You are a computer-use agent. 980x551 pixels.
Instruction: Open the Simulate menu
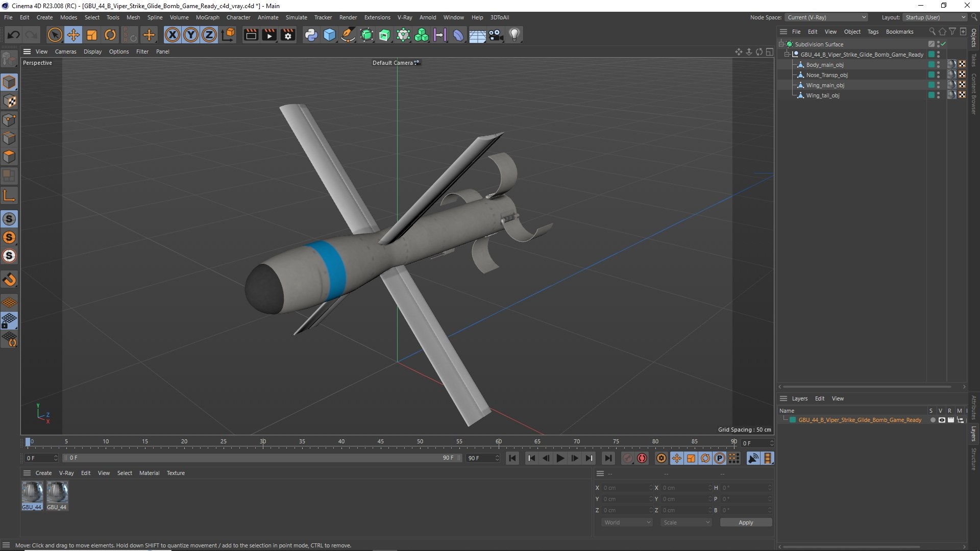coord(296,17)
